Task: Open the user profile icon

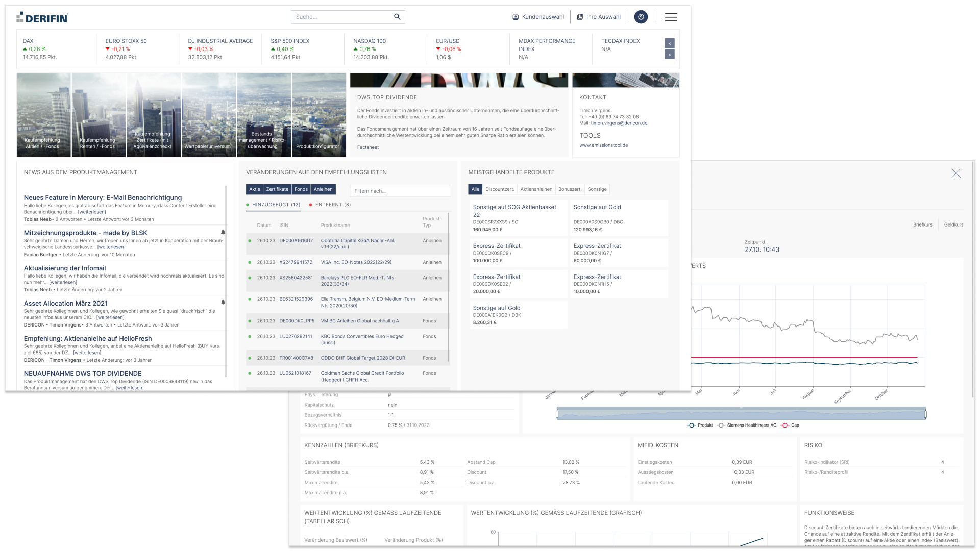Action: tap(641, 17)
